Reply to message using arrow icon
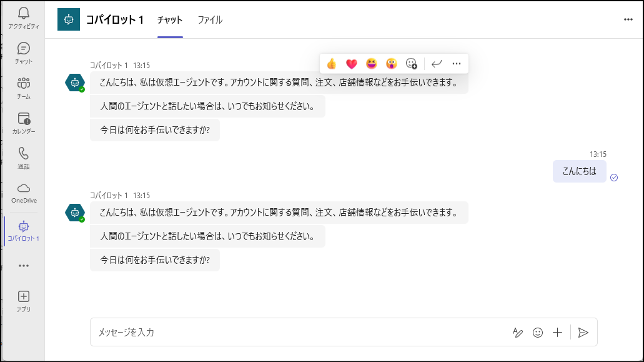Viewport: 644px width, 362px height. (x=436, y=64)
